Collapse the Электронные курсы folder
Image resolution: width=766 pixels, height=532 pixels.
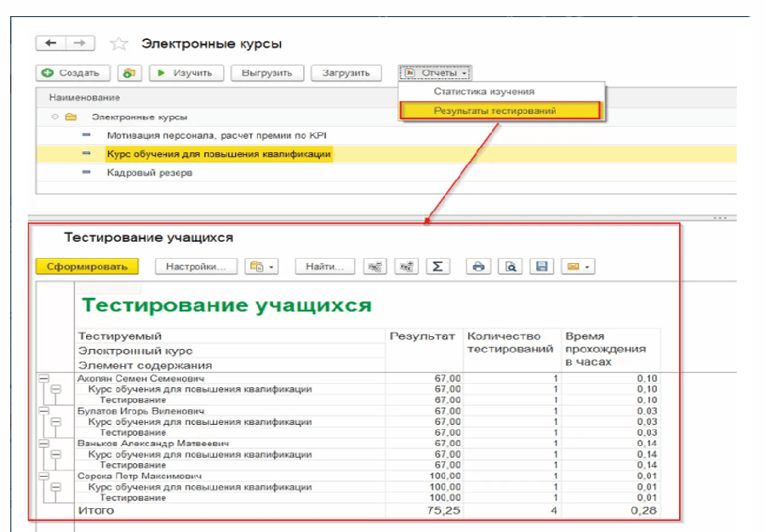[54, 117]
